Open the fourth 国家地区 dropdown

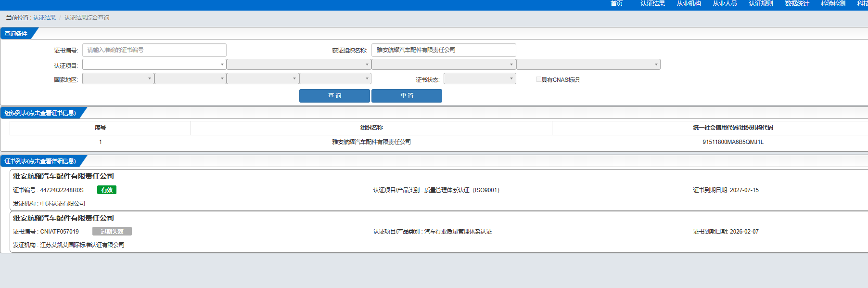[335, 79]
